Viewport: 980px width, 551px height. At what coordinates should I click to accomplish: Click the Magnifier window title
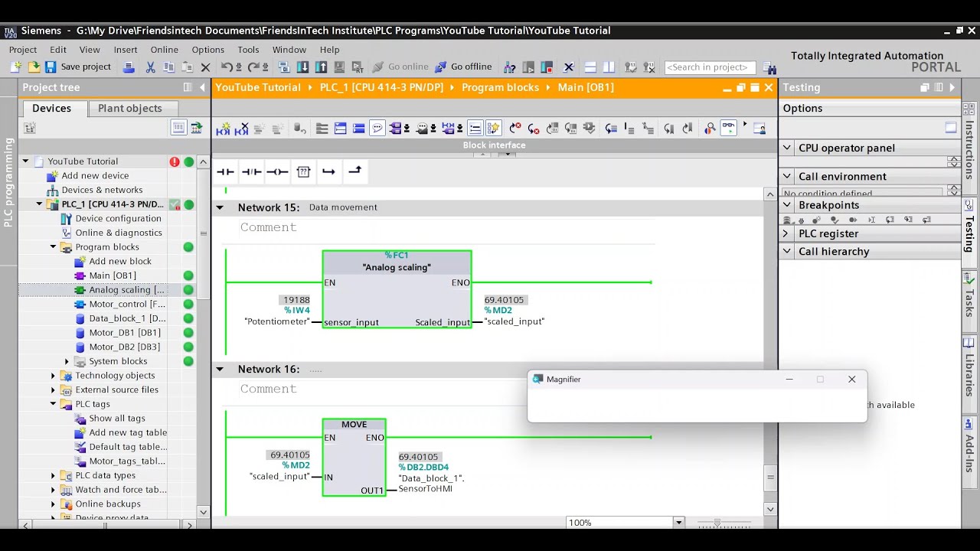pos(563,380)
